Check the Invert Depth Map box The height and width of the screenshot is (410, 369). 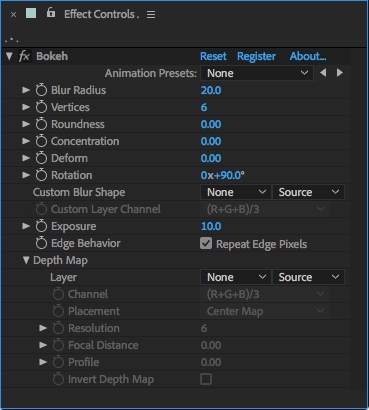[x=206, y=379]
